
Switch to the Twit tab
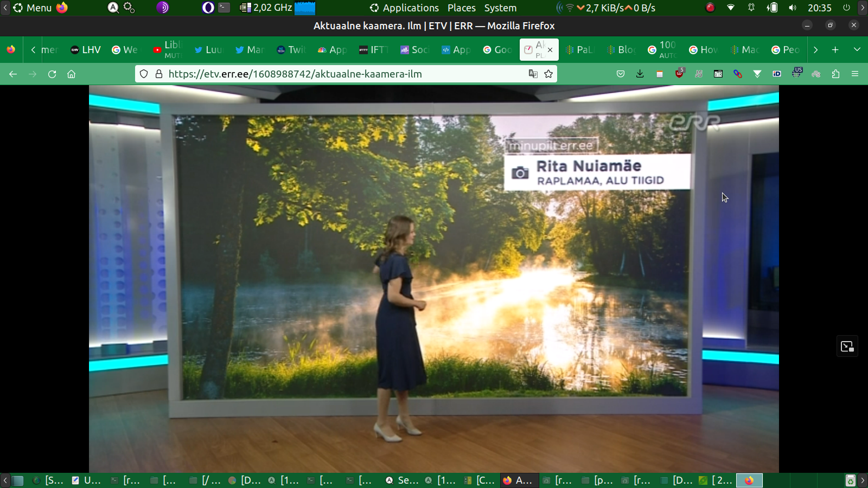(x=292, y=49)
